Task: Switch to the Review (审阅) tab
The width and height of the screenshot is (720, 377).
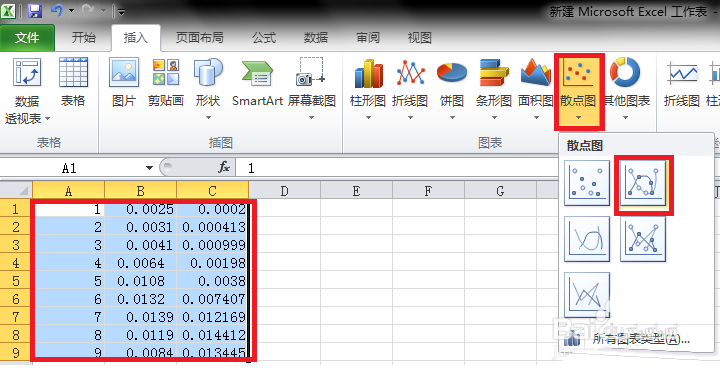Action: (x=368, y=38)
